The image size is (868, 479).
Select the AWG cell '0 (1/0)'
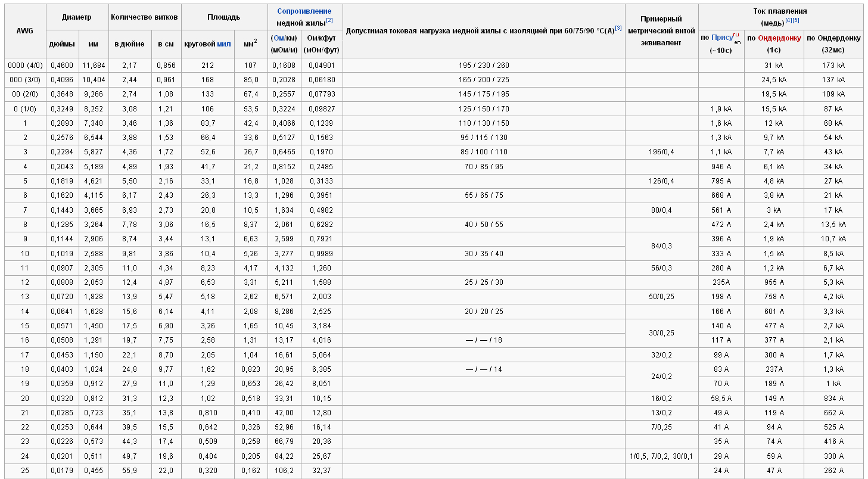tap(24, 109)
